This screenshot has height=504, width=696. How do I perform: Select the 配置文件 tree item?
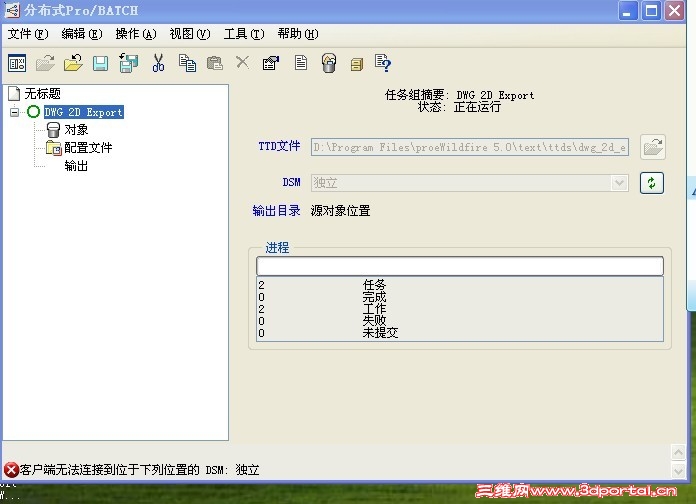tap(88, 148)
